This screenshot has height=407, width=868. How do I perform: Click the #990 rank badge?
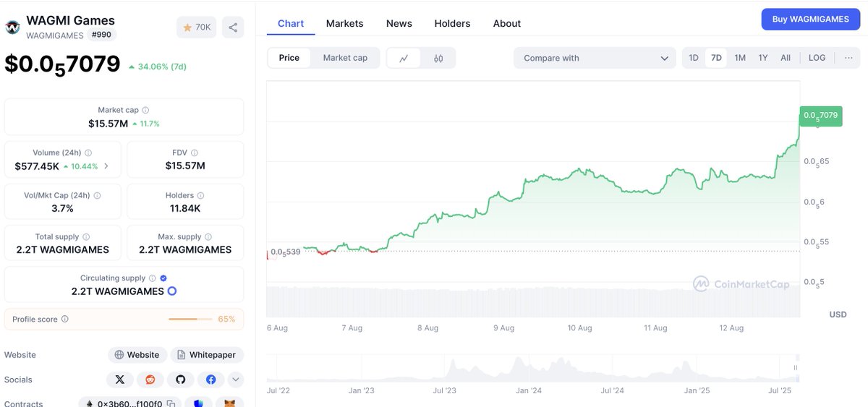[102, 35]
